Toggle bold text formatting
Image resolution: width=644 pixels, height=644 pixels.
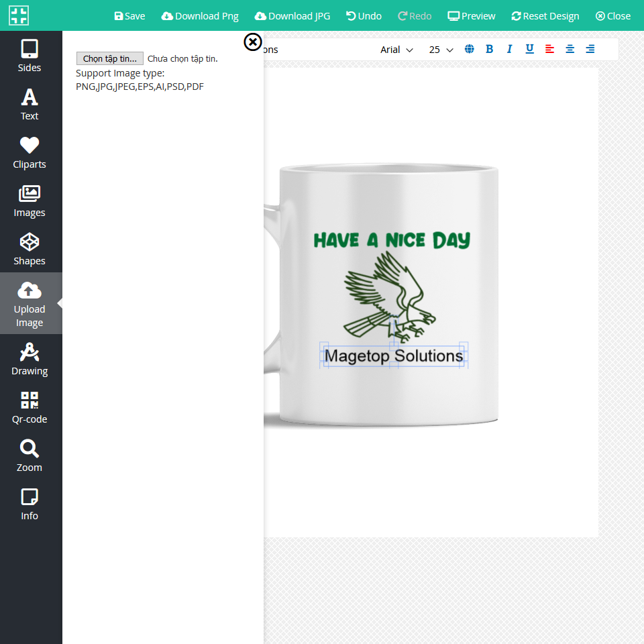489,49
